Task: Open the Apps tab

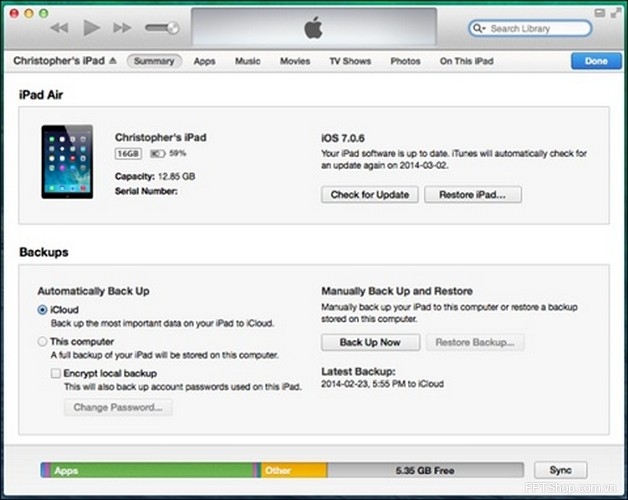Action: click(x=205, y=61)
